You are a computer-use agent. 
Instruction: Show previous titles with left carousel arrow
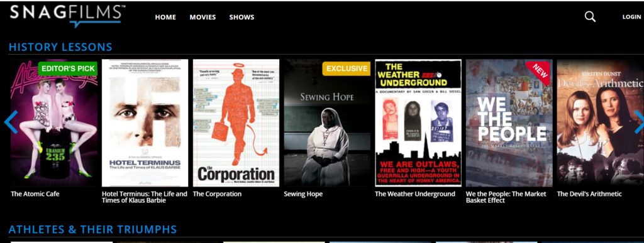(x=11, y=122)
